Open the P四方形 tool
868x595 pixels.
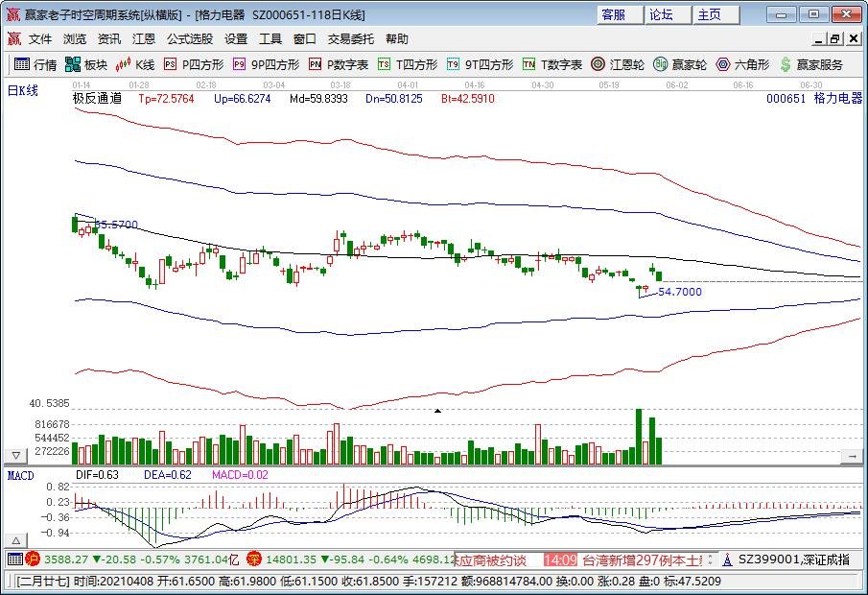click(x=194, y=65)
